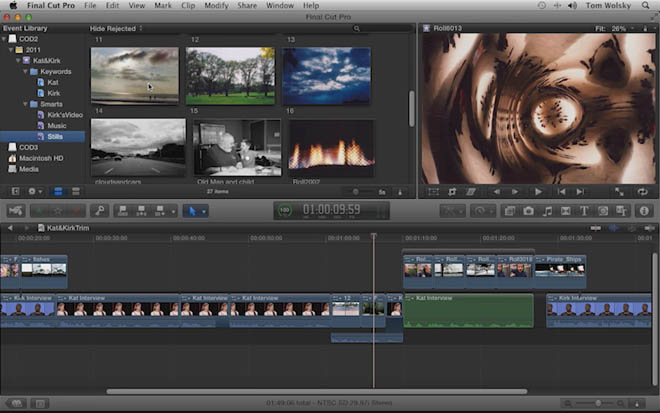This screenshot has height=413, width=660.
Task: Open the tool selection dropdown arrow
Action: (x=204, y=211)
